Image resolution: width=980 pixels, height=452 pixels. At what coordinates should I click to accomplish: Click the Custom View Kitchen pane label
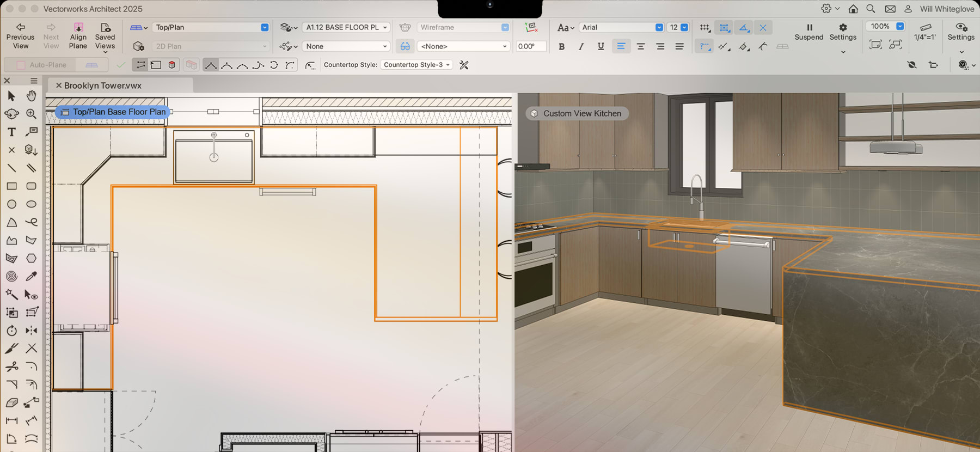pos(577,113)
